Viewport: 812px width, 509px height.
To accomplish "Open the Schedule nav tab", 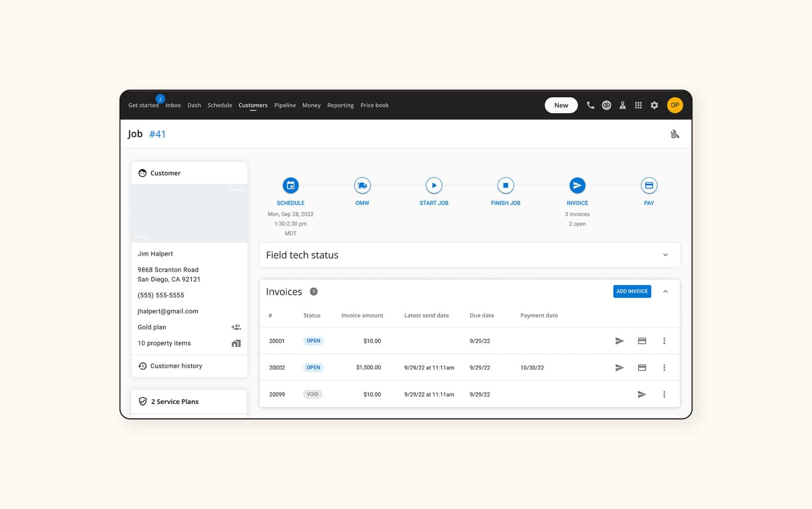I will pyautogui.click(x=220, y=105).
